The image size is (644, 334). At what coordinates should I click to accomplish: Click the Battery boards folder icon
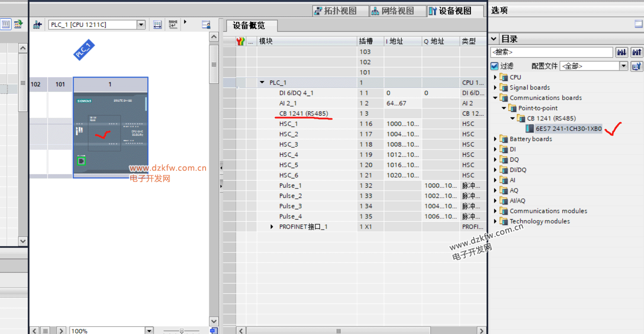click(x=503, y=139)
